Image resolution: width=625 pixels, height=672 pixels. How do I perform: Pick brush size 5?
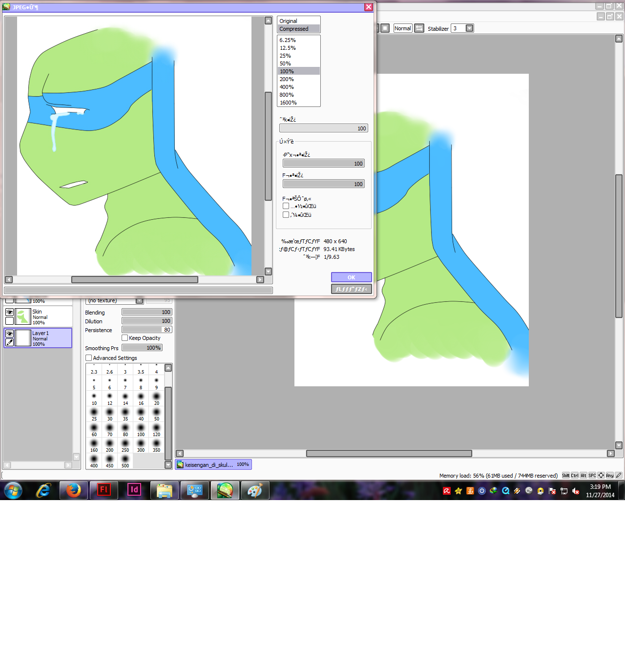[x=94, y=384]
